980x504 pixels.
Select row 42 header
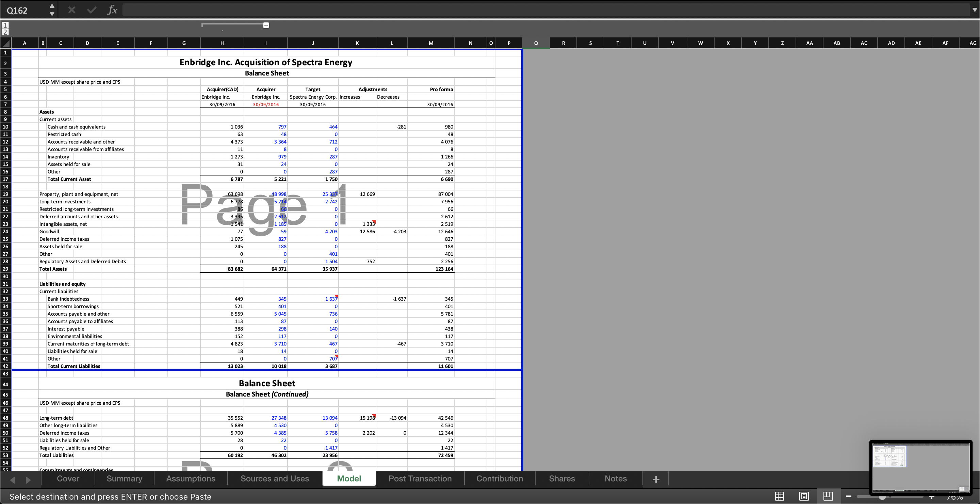pyautogui.click(x=5, y=366)
